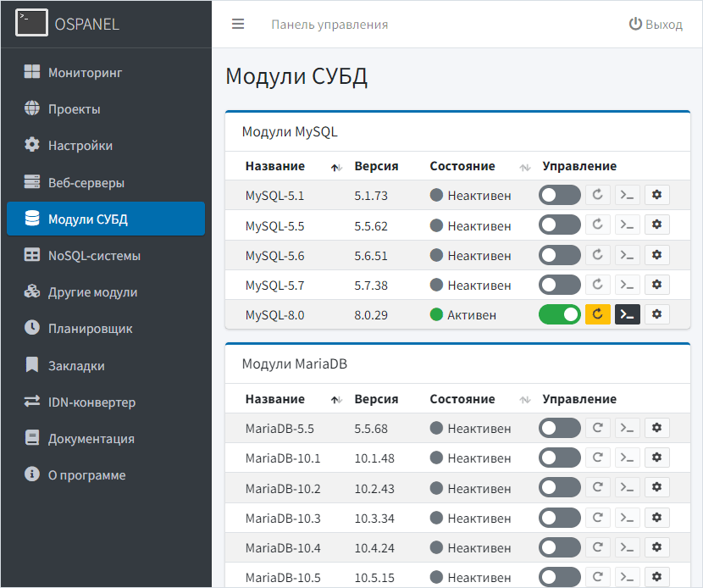The image size is (703, 588).
Task: Open settings gear for MariaDB-5.5
Action: click(656, 428)
